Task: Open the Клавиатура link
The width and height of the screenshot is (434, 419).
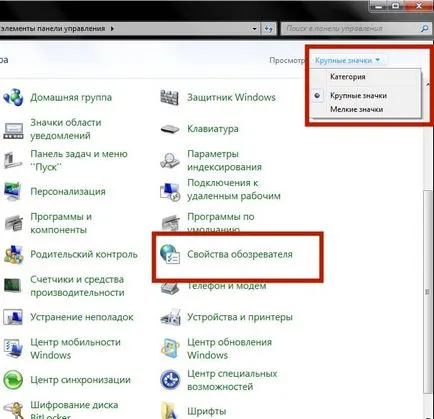Action: [x=213, y=129]
